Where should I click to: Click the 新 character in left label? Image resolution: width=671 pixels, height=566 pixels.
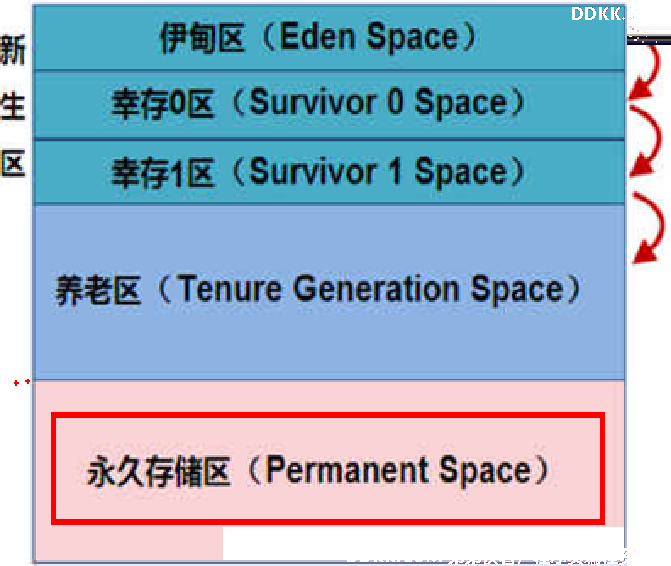pos(13,50)
